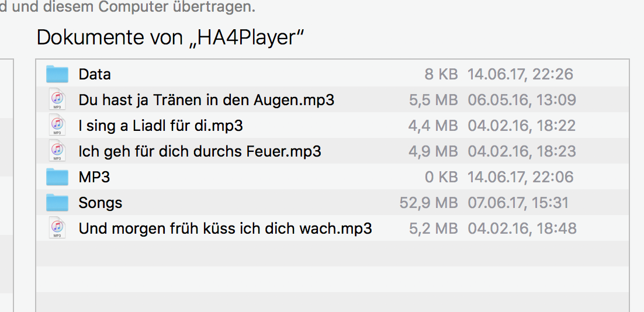The width and height of the screenshot is (644, 312).
Task: Select the Data folder name
Action: tap(95, 74)
